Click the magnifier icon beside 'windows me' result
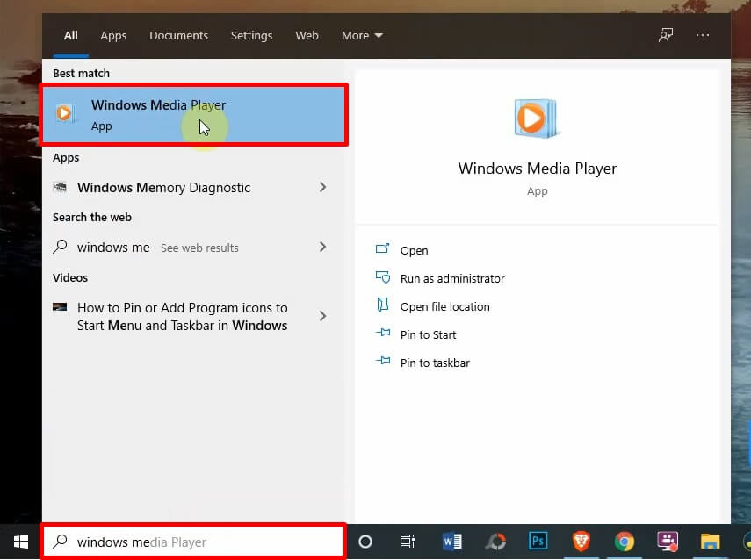751x560 pixels. pyautogui.click(x=60, y=247)
